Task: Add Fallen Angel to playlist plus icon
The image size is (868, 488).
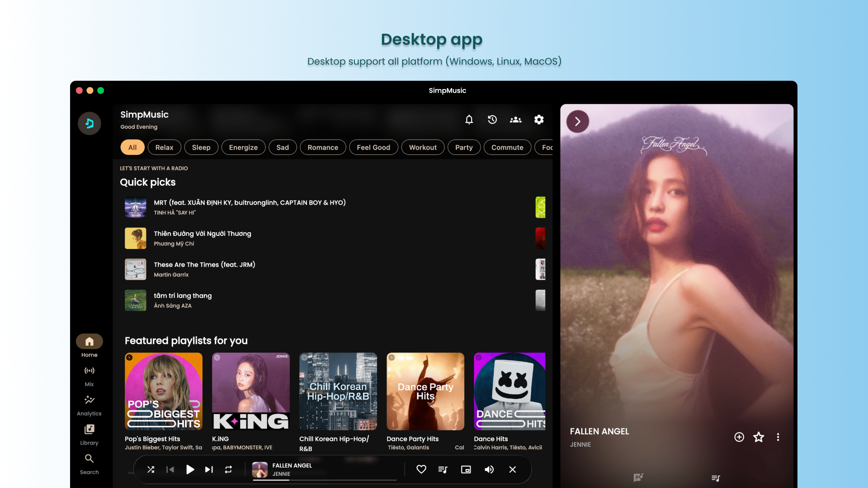Action: click(739, 437)
